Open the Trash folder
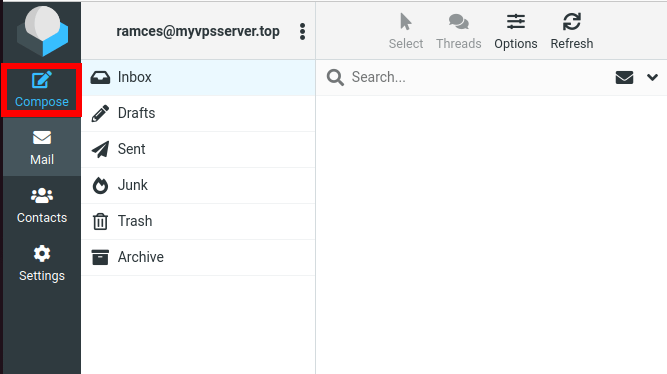Screen dimensions: 667x374 tap(198, 222)
